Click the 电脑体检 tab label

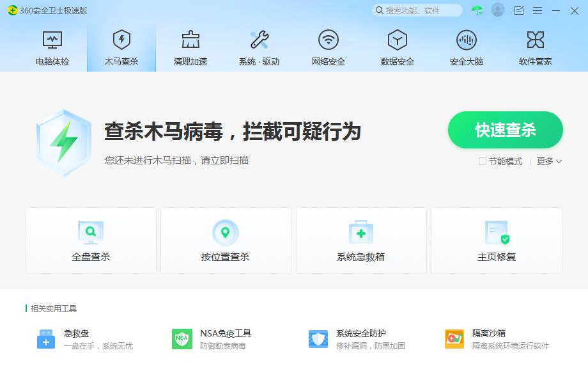(52, 61)
